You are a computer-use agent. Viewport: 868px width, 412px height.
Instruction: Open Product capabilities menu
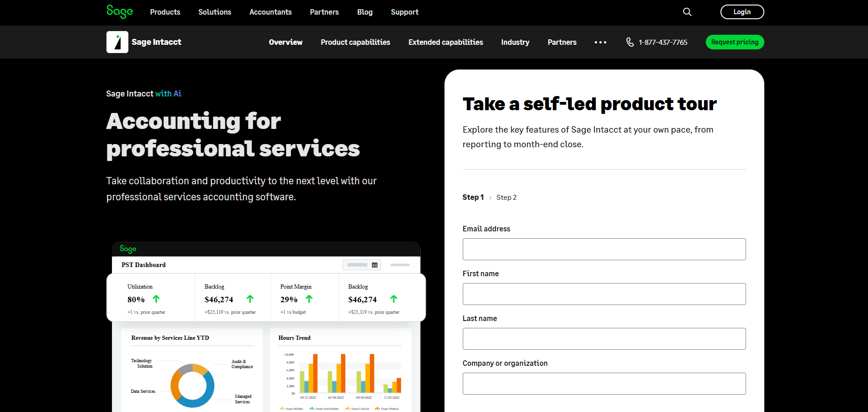[355, 42]
